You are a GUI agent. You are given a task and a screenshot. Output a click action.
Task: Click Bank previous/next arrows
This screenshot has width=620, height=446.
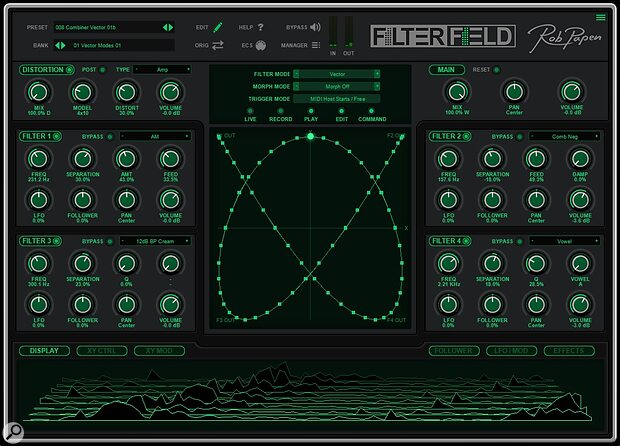60,45
